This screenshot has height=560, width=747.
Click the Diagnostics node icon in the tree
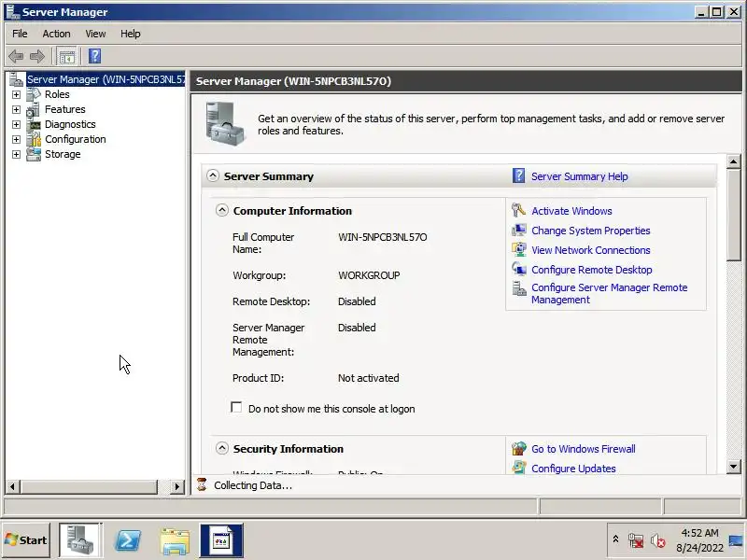pos(34,125)
